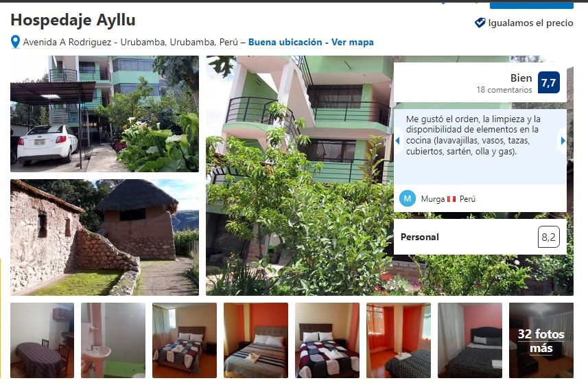Click the Igualamos el precio link

[530, 23]
